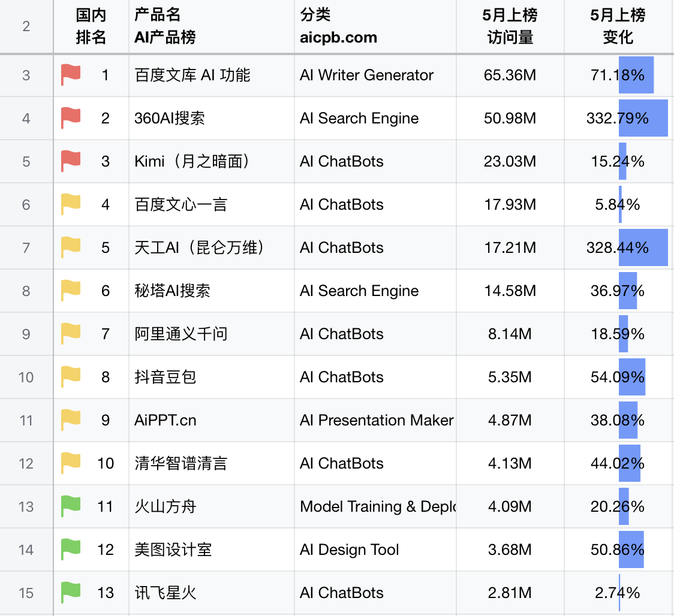
Task: Click the 国内排名 column header cell
Action: (x=91, y=26)
